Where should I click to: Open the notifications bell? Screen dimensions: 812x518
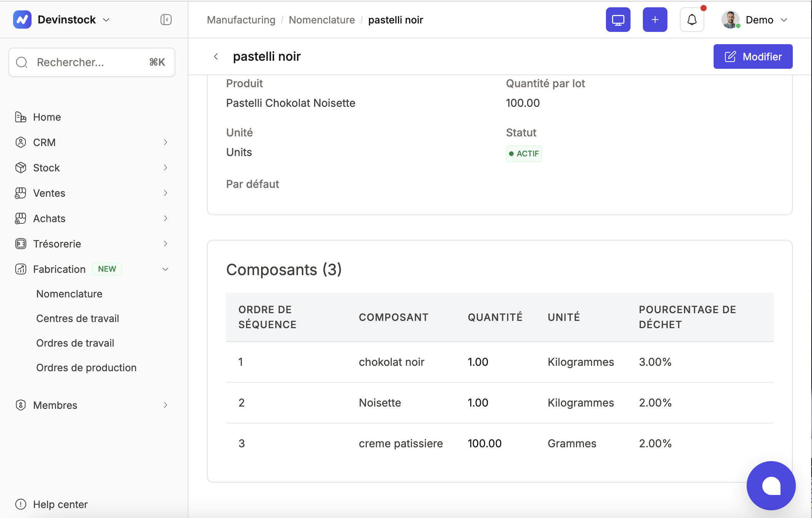[x=692, y=20]
